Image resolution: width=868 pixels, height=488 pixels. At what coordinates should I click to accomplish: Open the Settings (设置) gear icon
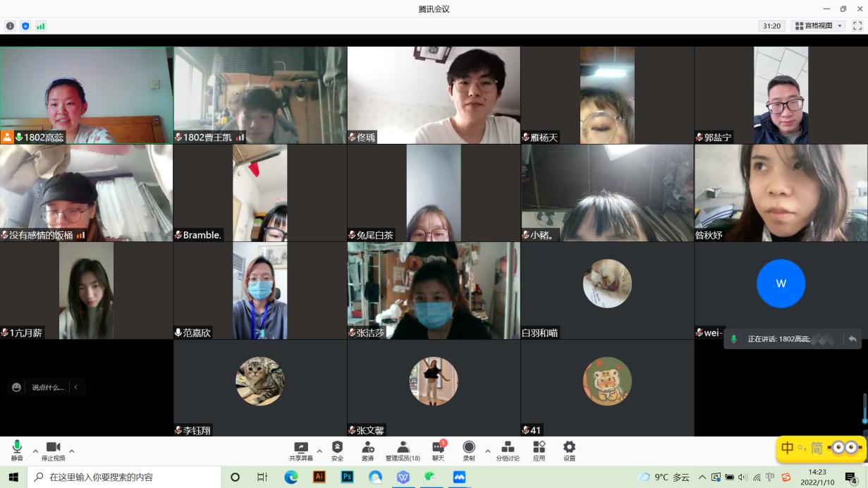coord(569,448)
